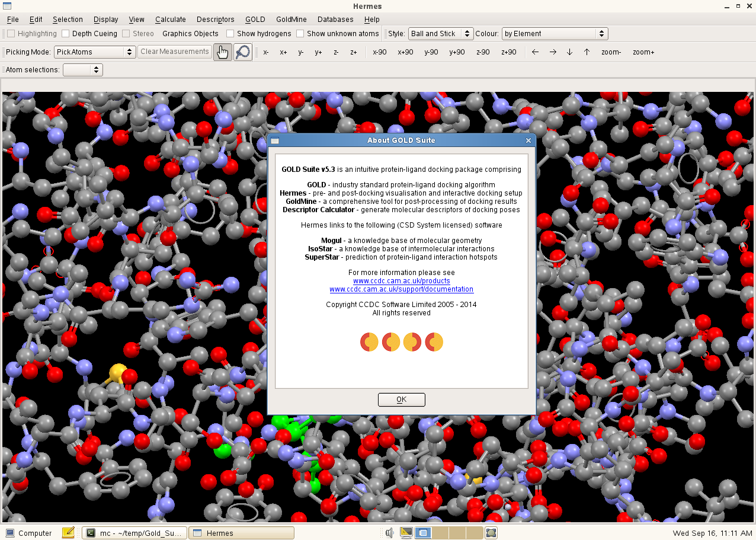Screen dimensions: 756x540
Task: Zoom in using zoom+ button
Action: coord(643,52)
